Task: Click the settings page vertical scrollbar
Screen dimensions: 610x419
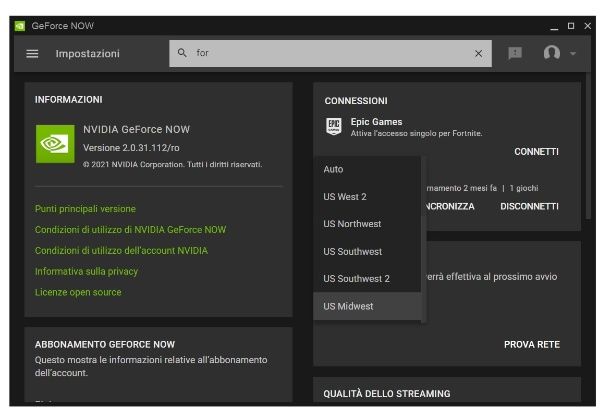Action: [588, 146]
